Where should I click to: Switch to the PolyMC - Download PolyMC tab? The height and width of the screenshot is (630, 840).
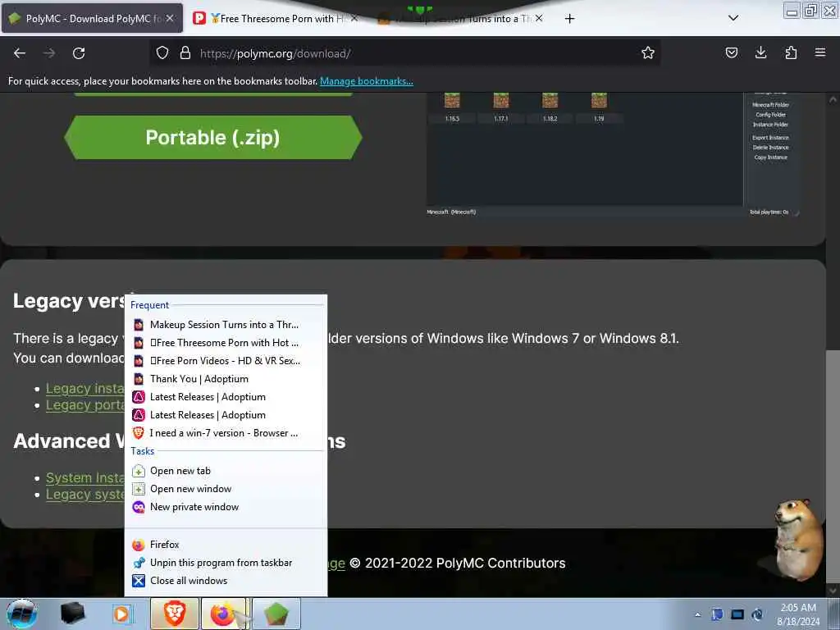(x=92, y=18)
